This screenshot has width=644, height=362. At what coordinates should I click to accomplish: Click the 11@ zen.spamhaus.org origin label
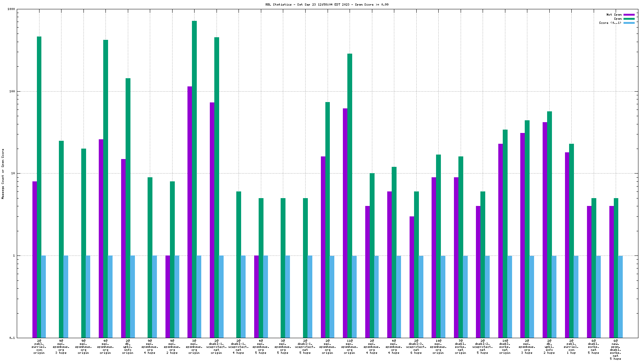(349, 346)
